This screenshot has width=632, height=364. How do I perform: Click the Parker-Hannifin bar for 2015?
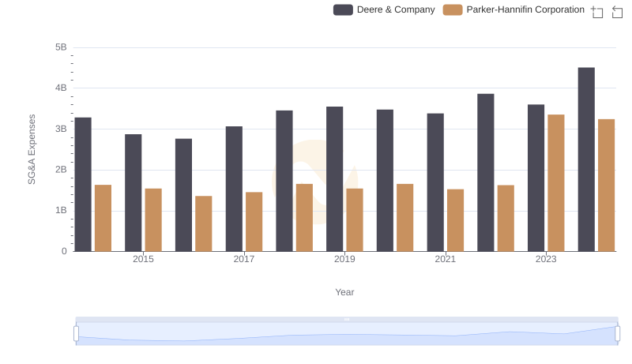point(153,220)
